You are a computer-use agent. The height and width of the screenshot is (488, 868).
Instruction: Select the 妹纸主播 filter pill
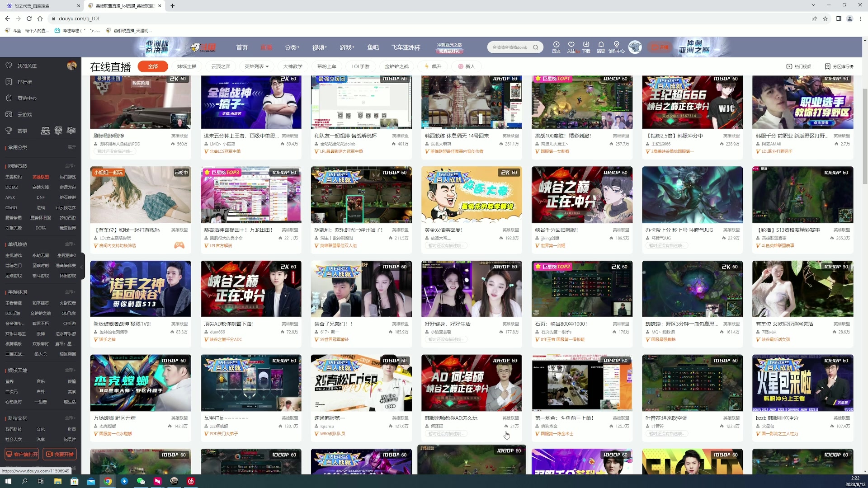[x=187, y=66]
